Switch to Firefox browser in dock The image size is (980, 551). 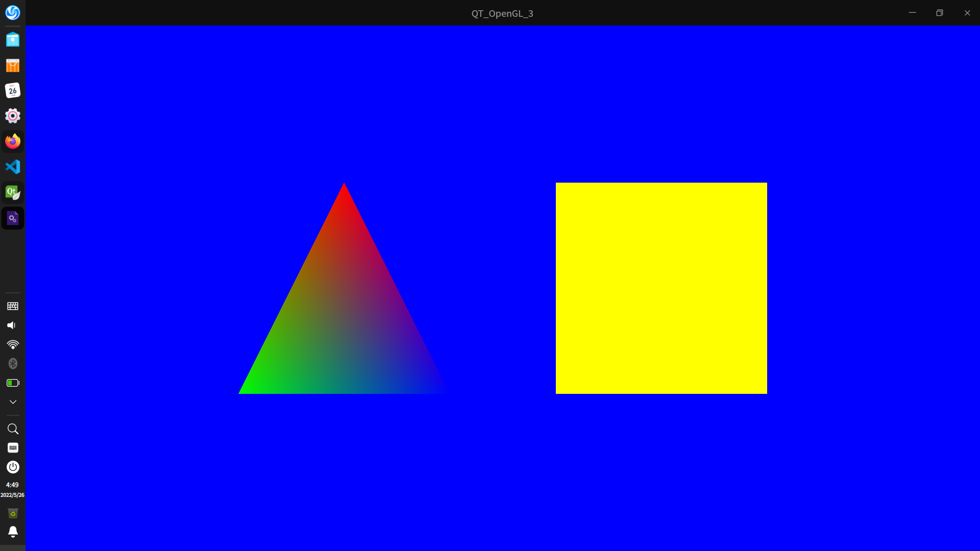tap(12, 141)
